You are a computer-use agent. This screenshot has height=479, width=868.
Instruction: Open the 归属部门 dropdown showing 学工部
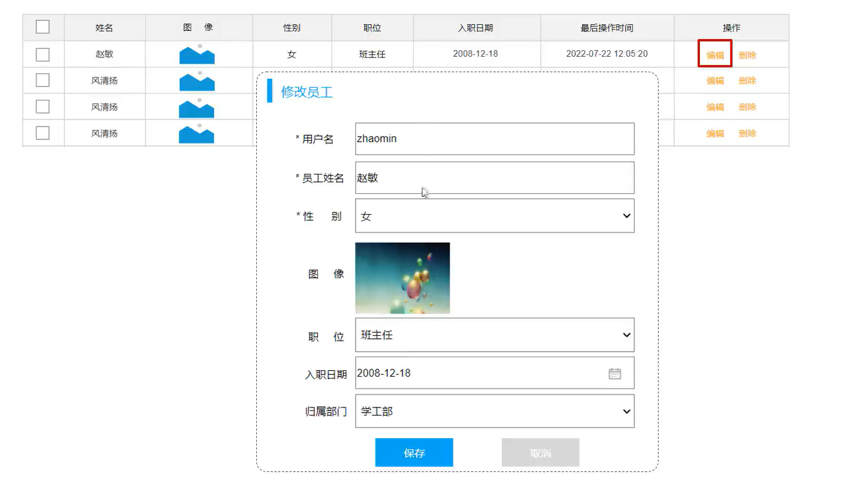tap(495, 411)
